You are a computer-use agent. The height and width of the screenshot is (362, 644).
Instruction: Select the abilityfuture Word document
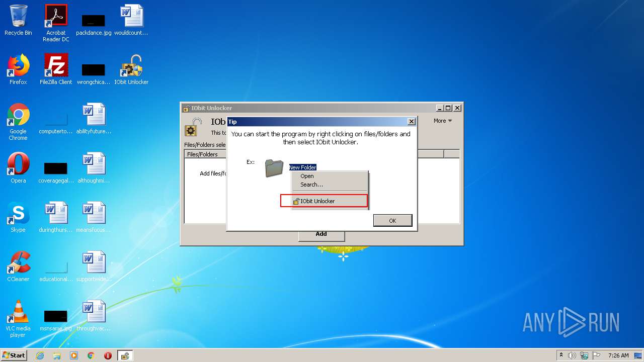(94, 119)
